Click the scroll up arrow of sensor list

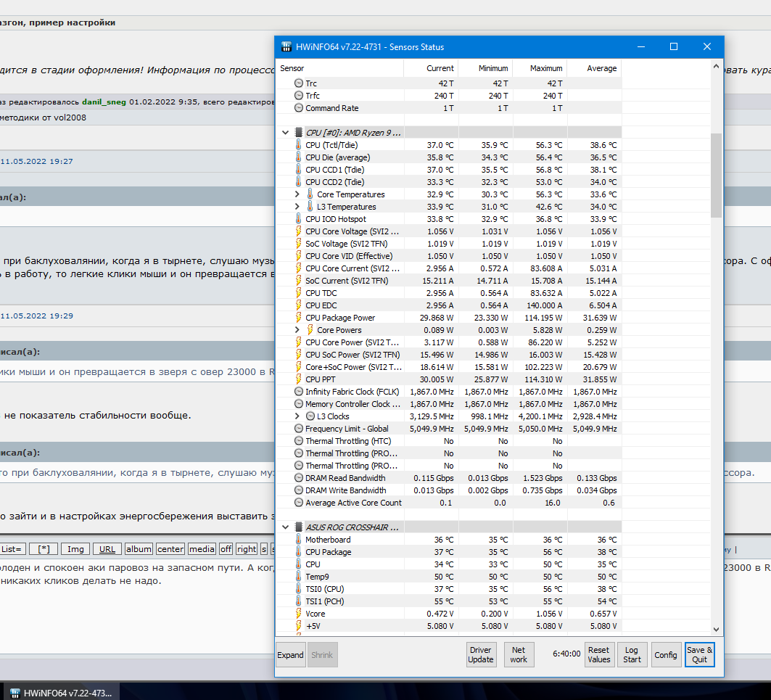[716, 66]
